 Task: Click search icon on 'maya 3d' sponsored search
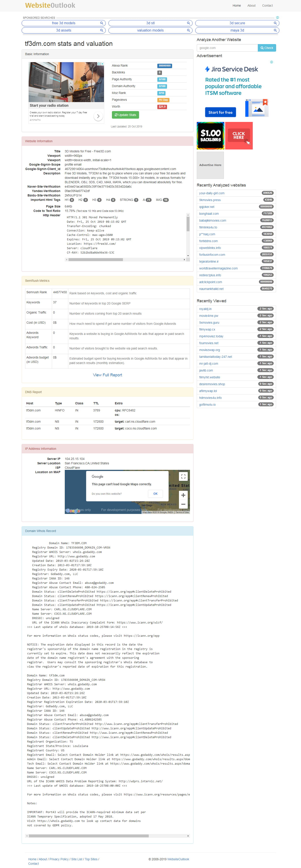click(275, 30)
